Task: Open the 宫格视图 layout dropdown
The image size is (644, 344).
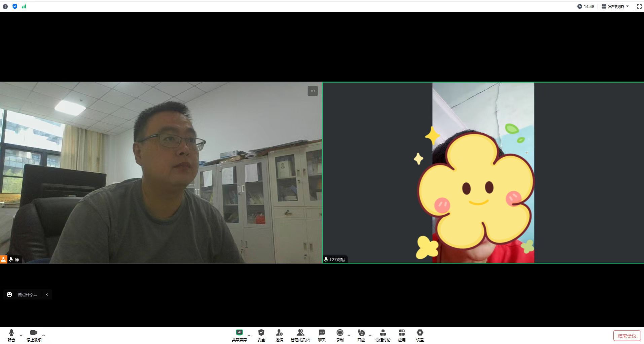Action: click(615, 6)
